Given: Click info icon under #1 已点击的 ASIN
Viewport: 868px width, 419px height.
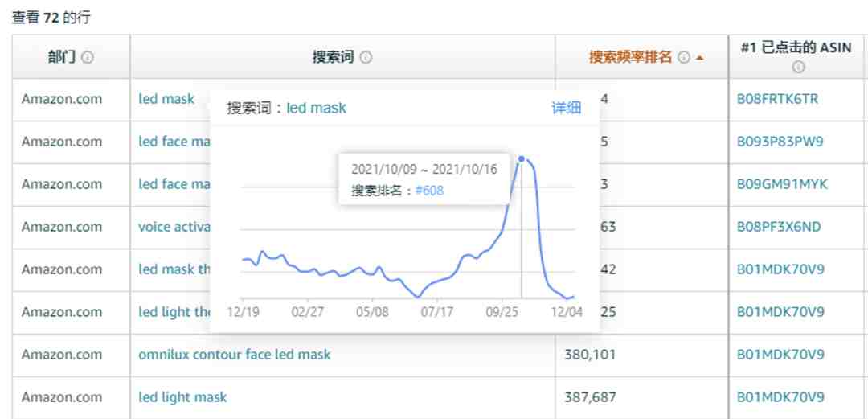Looking at the screenshot, I should pyautogui.click(x=798, y=67).
